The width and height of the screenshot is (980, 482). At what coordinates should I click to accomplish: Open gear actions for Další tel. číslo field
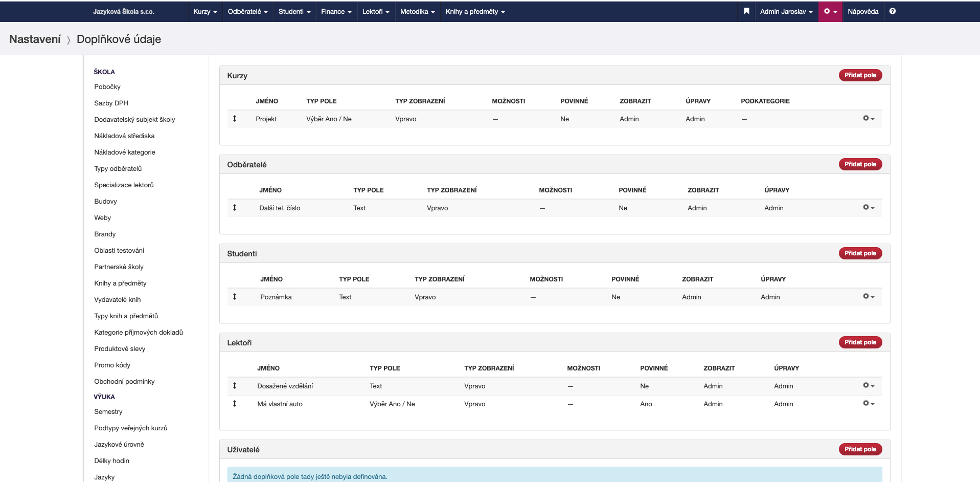[869, 208]
